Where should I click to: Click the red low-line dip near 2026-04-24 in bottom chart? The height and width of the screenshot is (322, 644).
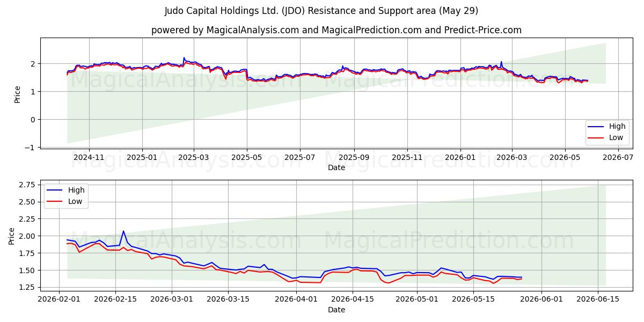(389, 282)
